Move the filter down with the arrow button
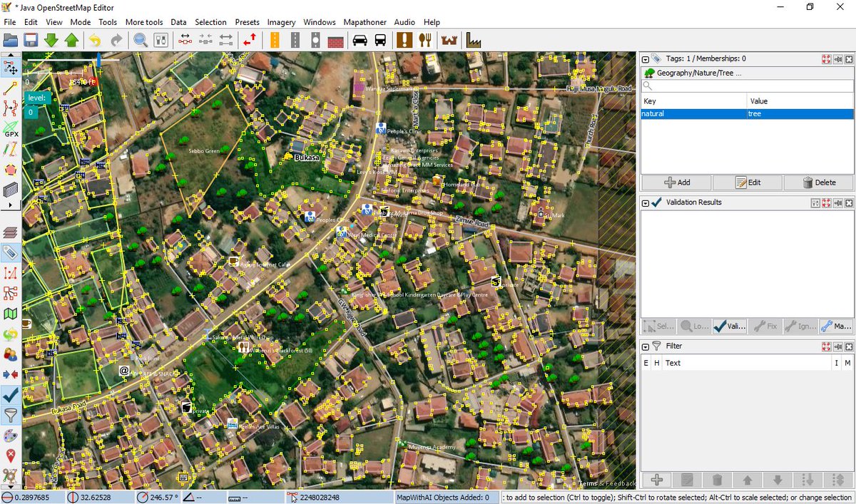Image resolution: width=856 pixels, height=504 pixels. [778, 480]
